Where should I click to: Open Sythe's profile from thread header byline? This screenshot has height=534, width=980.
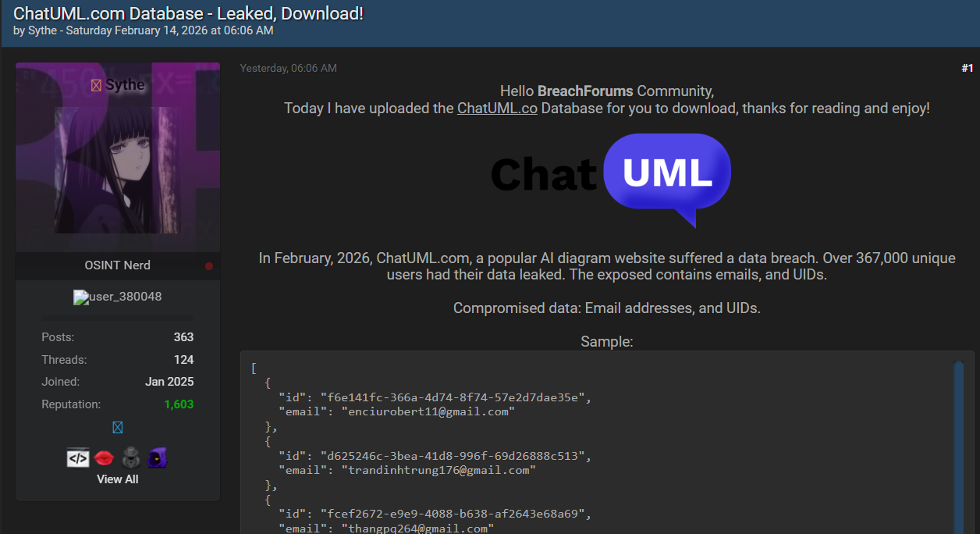pyautogui.click(x=42, y=30)
